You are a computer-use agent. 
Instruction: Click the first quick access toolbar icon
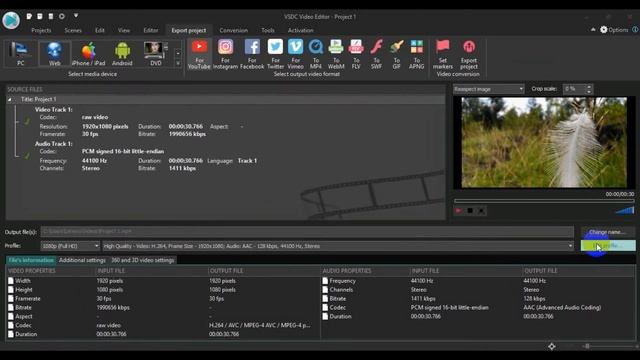coord(29,16)
